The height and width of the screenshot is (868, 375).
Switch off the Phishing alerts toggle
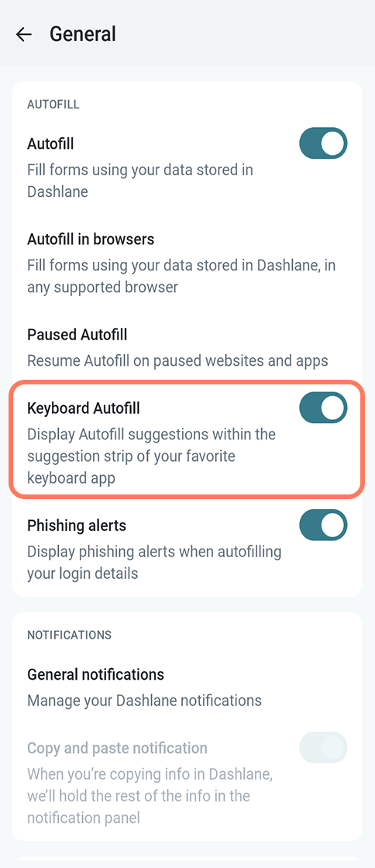(323, 525)
